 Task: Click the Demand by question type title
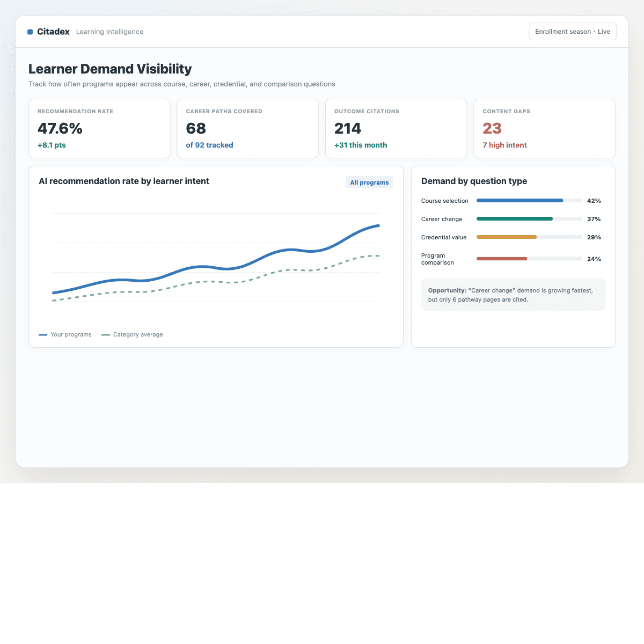[474, 181]
